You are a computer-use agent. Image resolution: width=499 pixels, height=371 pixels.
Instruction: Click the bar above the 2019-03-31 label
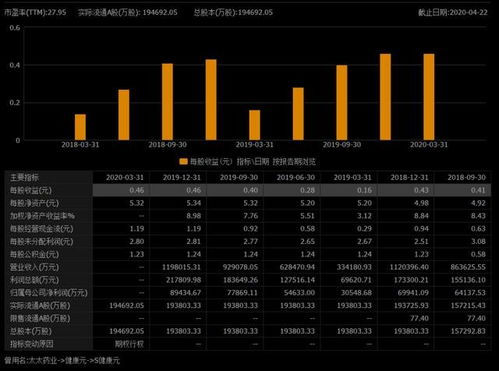coord(255,125)
